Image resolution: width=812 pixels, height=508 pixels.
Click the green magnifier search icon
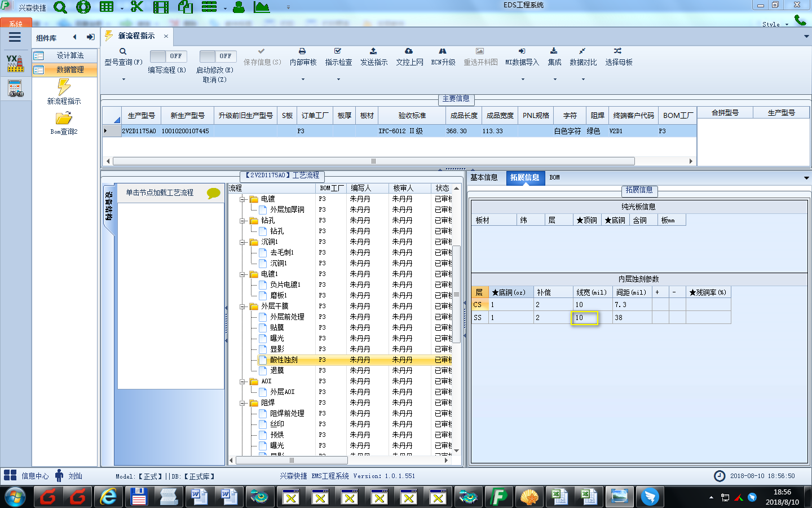[60, 7]
